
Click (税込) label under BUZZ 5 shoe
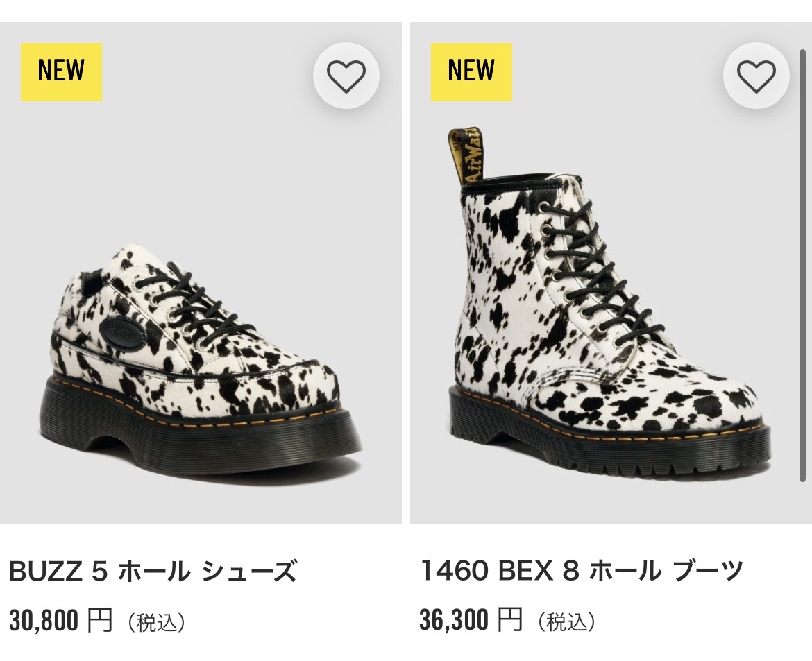(x=156, y=621)
